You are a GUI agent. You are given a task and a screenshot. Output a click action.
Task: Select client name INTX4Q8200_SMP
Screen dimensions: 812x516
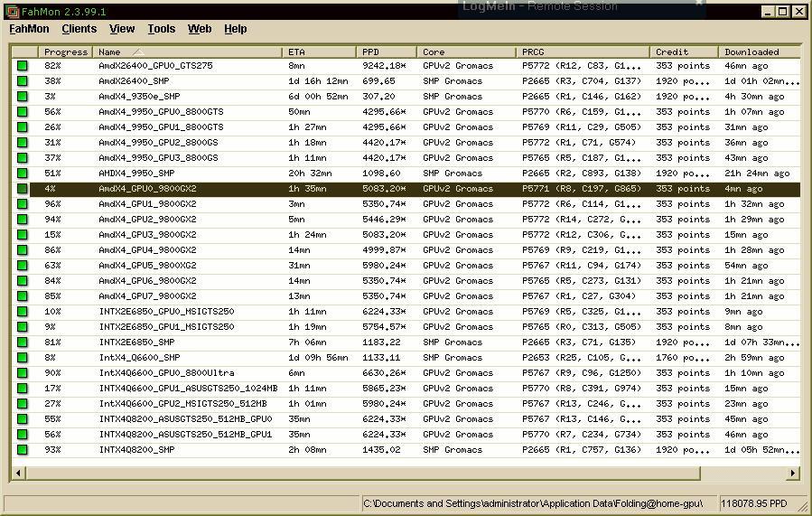[x=136, y=450]
